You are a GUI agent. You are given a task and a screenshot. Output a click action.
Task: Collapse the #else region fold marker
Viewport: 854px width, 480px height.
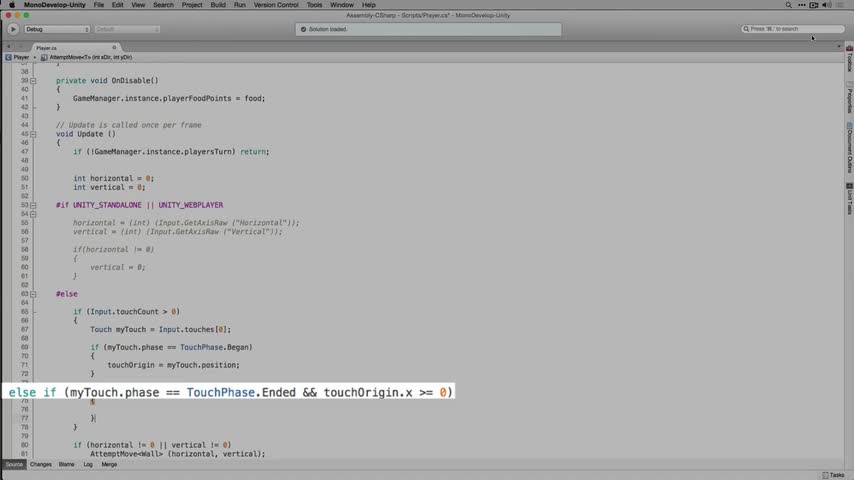click(33, 294)
